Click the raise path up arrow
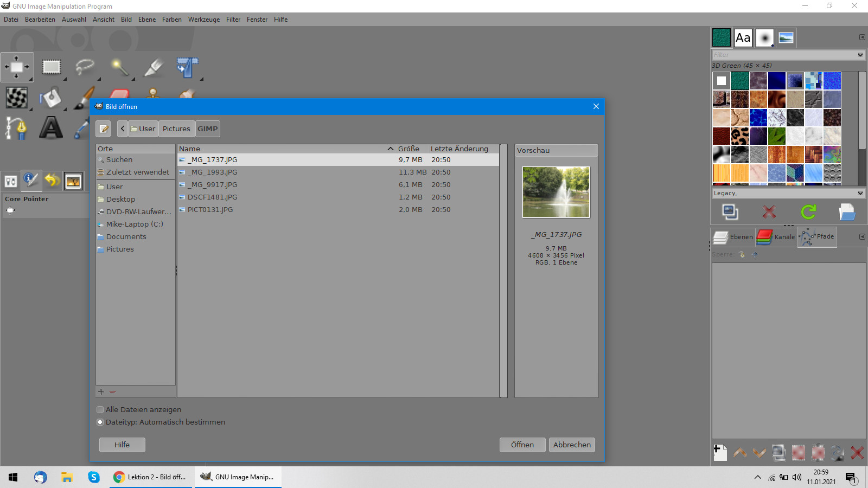 [x=740, y=453]
